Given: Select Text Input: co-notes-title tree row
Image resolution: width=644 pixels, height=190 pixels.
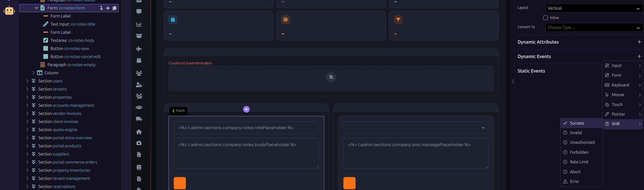Looking at the screenshot, I should pos(69,24).
